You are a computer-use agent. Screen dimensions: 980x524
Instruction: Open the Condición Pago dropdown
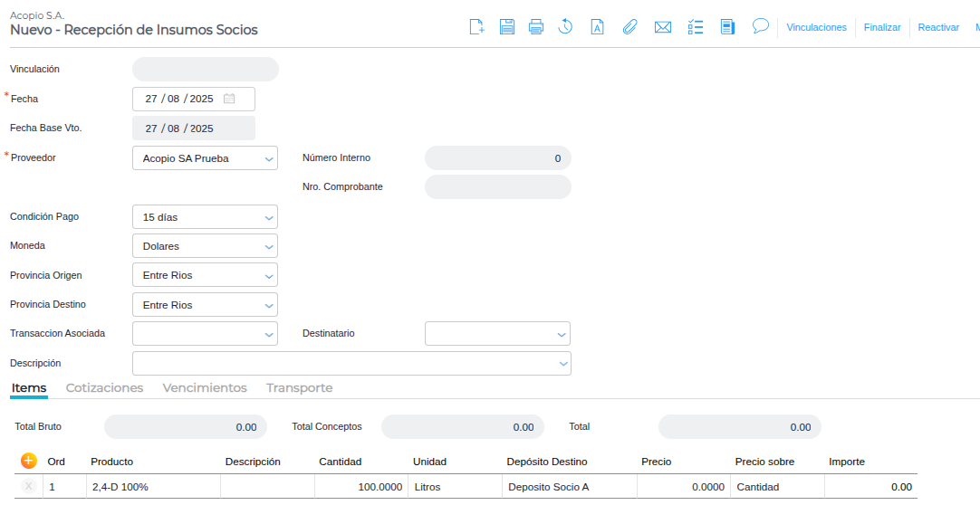coord(269,217)
